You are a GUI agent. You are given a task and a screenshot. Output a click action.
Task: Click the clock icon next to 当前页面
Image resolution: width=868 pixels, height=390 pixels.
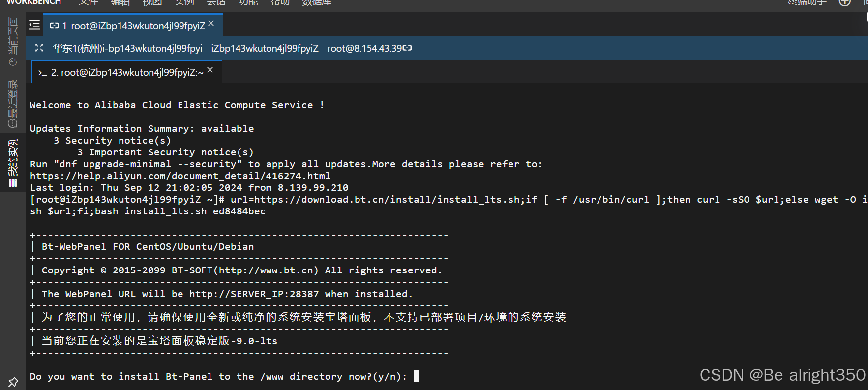[13, 62]
